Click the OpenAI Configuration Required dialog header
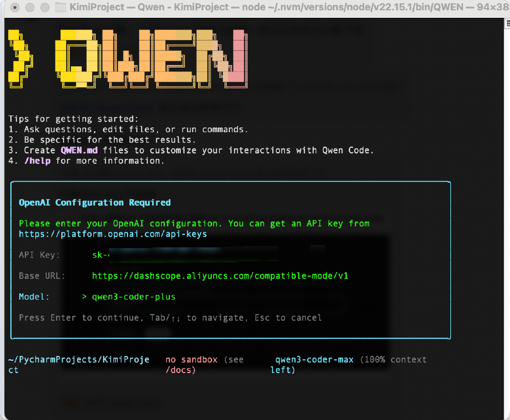Screen dimensions: 510x420 94,202
